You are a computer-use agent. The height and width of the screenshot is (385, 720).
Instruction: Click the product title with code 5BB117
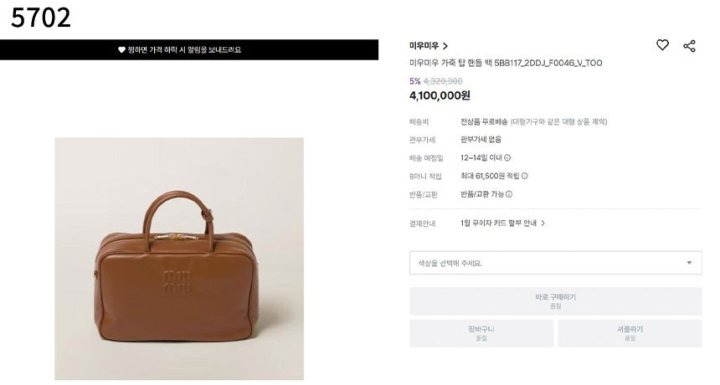pos(506,63)
